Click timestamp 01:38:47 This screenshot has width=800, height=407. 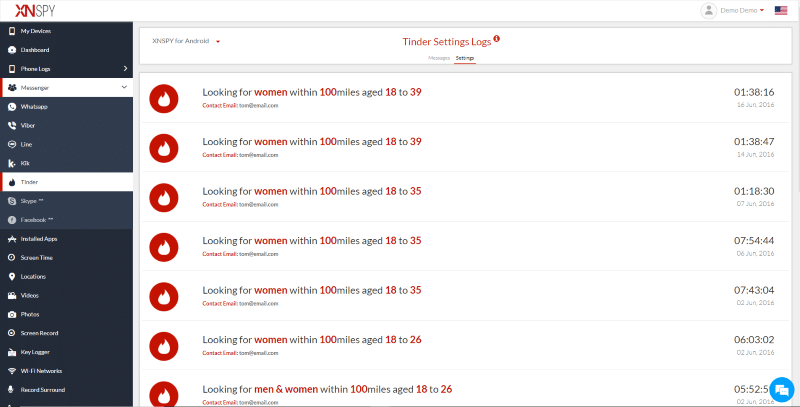pos(754,142)
